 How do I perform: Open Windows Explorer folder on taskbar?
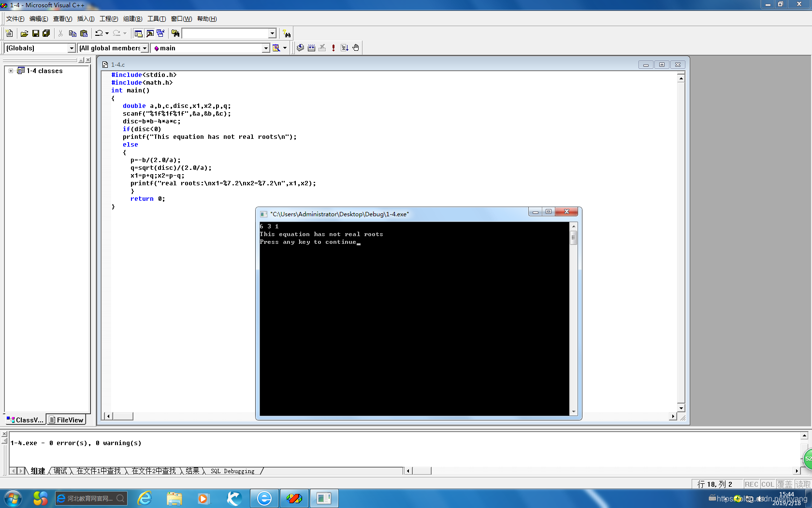(x=174, y=498)
